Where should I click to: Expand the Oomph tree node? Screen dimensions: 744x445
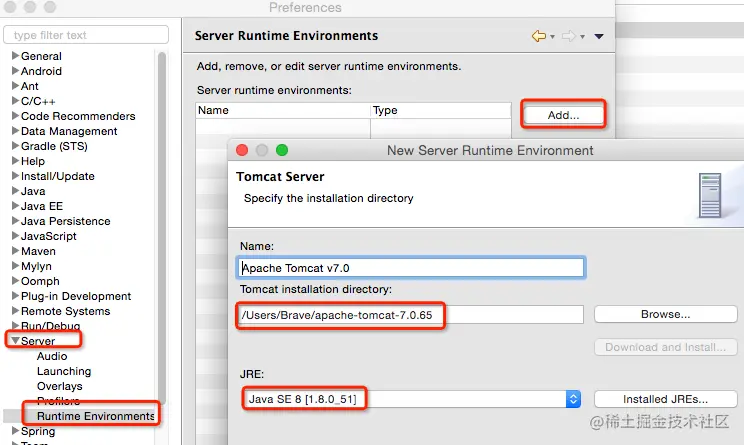pos(15,281)
